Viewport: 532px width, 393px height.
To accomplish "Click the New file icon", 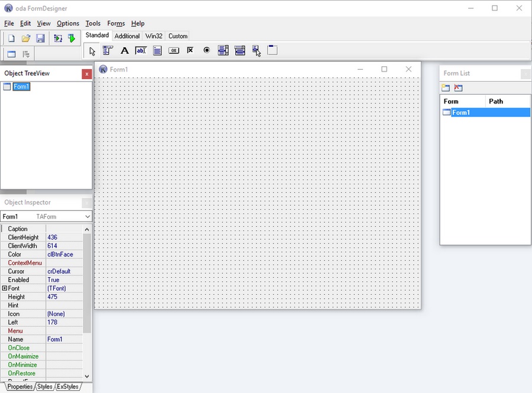I will pyautogui.click(x=11, y=38).
